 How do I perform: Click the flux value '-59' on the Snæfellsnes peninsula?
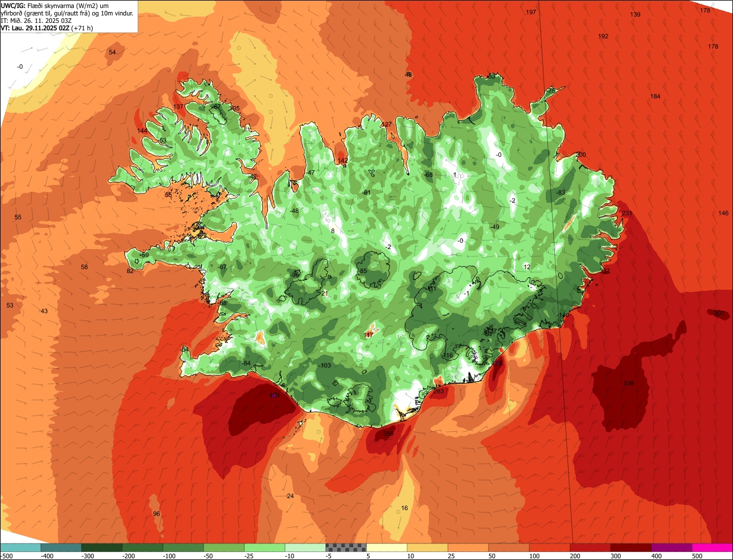pyautogui.click(x=144, y=255)
